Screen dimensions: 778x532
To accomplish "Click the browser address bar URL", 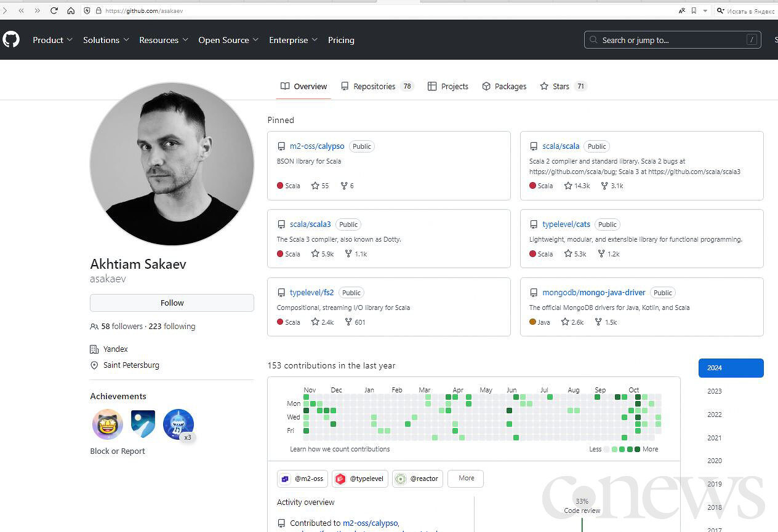I will [144, 10].
